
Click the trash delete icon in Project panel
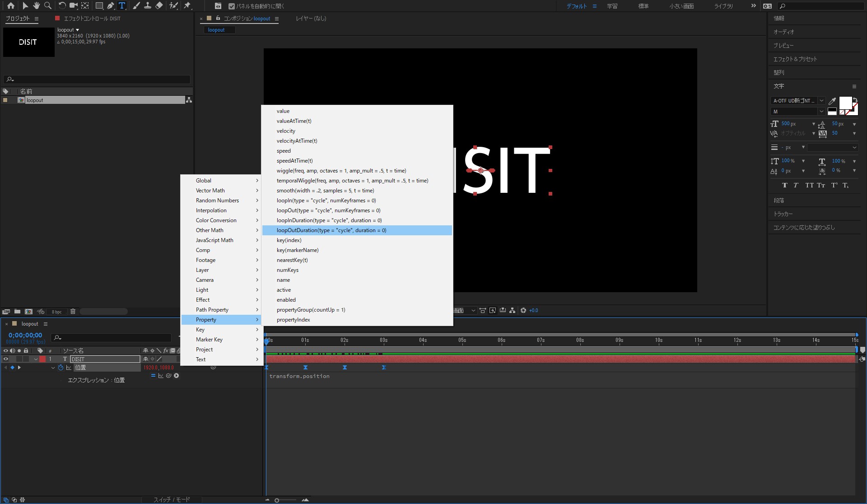pyautogui.click(x=73, y=312)
